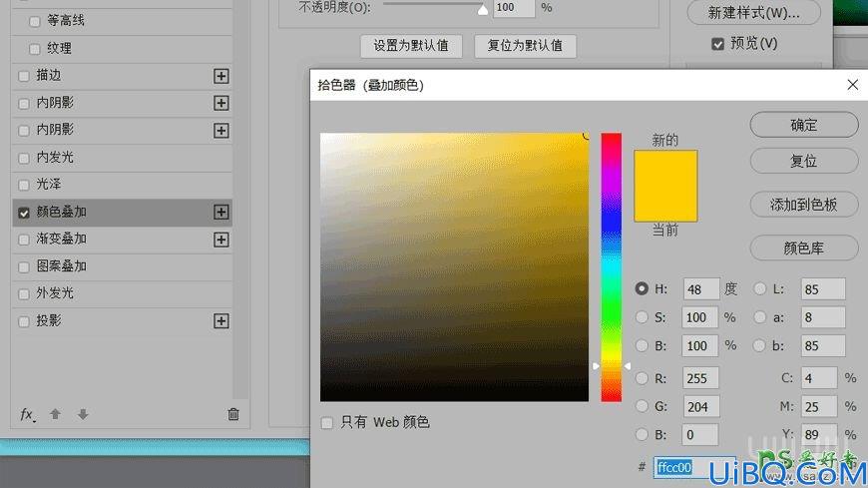Image resolution: width=868 pixels, height=488 pixels.
Task: Click the 新建样式(W)... button
Action: tap(753, 12)
